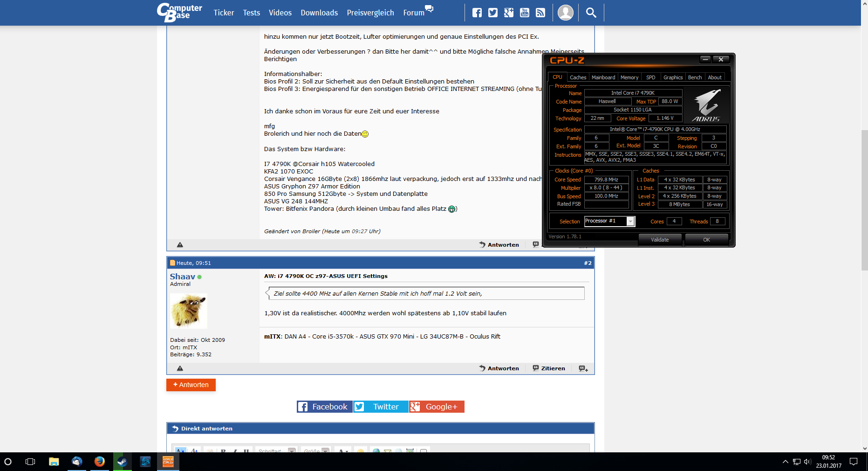Click Antworten link under first post
This screenshot has width=868, height=471.
click(x=499, y=245)
